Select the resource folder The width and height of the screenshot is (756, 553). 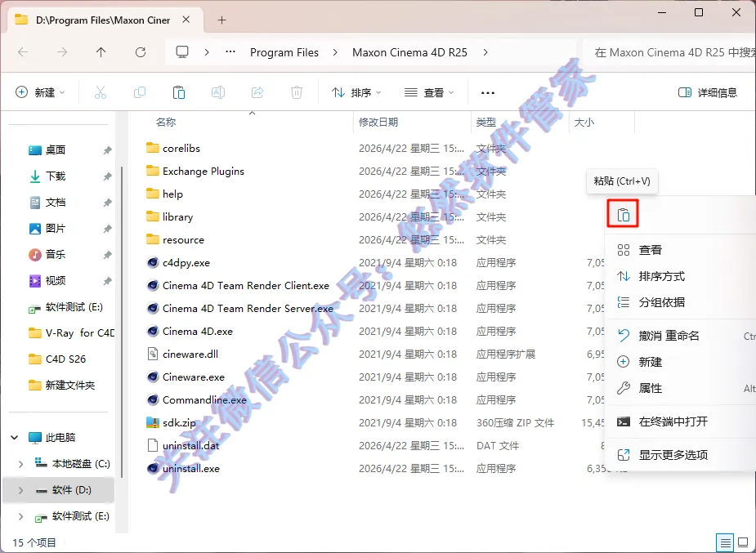183,240
